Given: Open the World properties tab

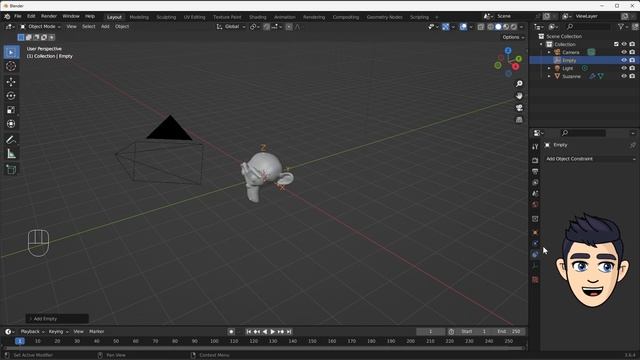Looking at the screenshot, I should (535, 204).
